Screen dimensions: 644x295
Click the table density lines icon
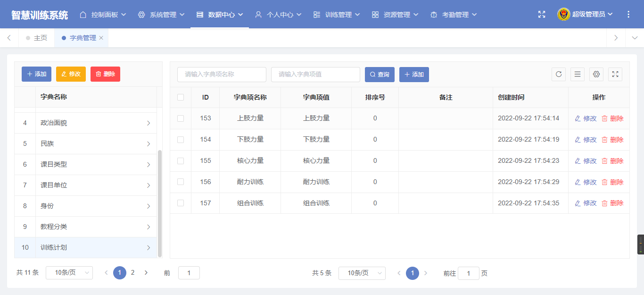(x=578, y=74)
